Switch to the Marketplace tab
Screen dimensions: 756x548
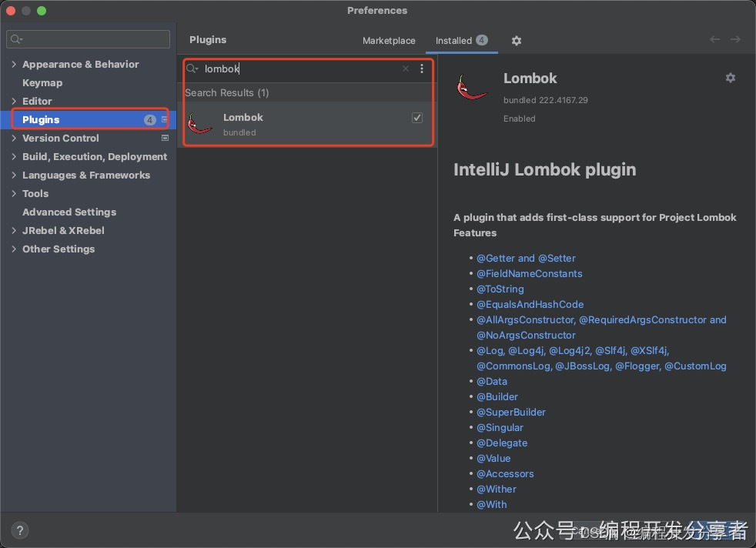point(389,41)
